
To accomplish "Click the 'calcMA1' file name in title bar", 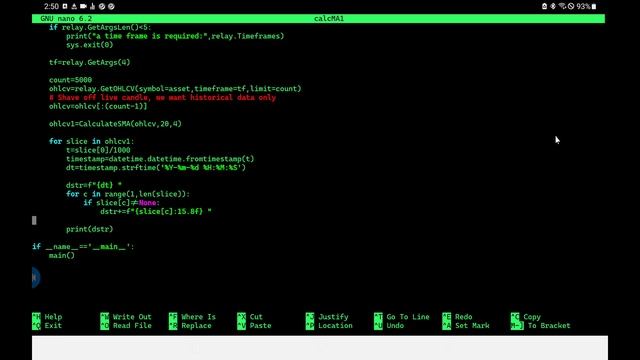I will pos(329,19).
